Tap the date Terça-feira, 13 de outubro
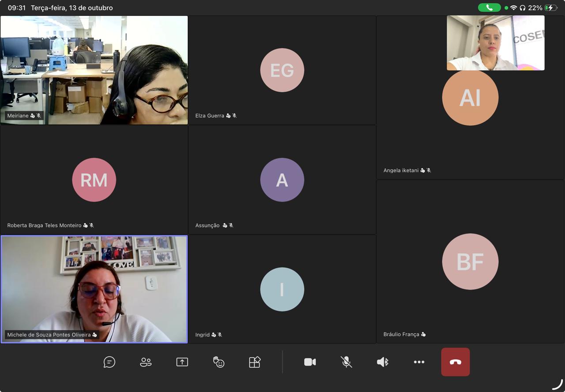The height and width of the screenshot is (392, 565). click(x=72, y=8)
